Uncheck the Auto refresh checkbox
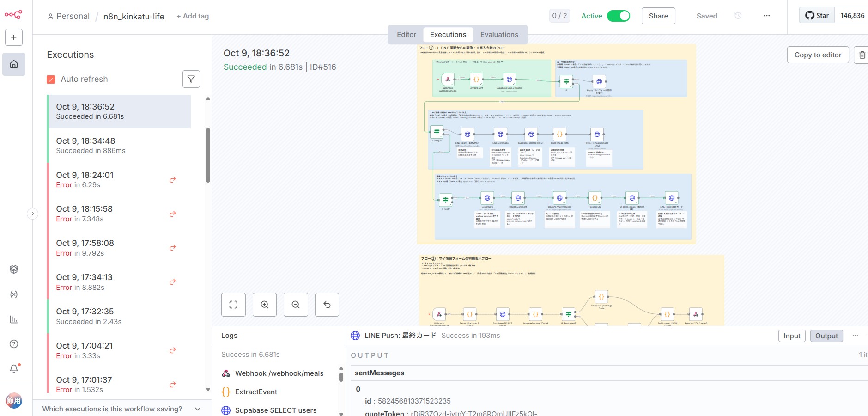 [51, 80]
